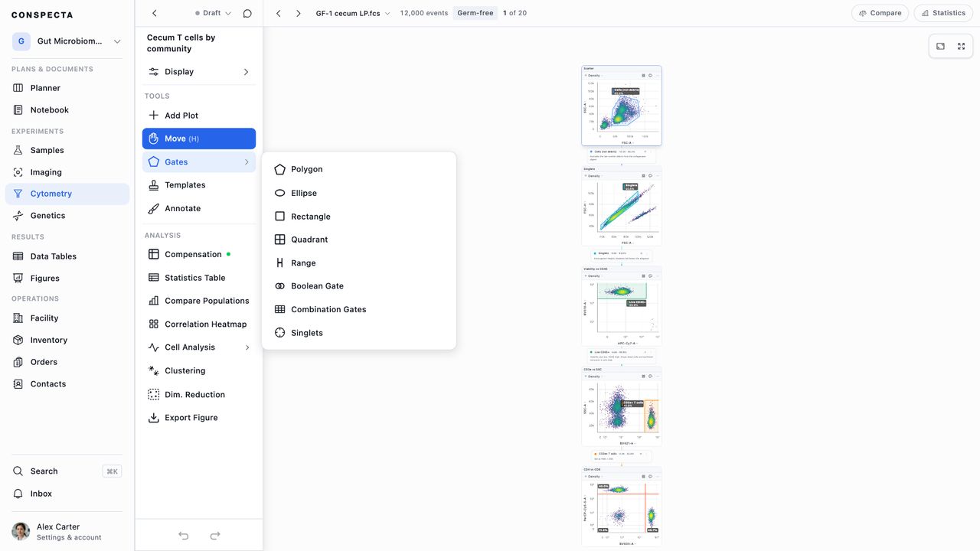Open the Draft status dropdown
Screen dimensions: 980x551
[x=213, y=13]
